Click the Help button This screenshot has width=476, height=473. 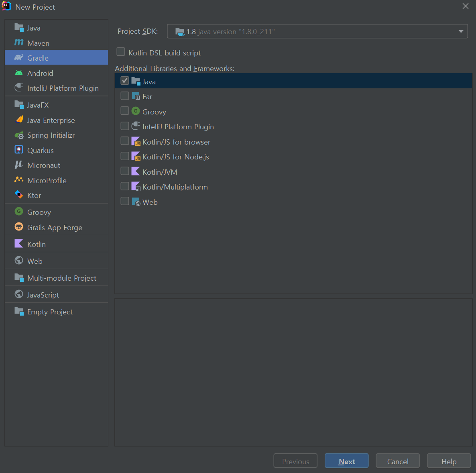pyautogui.click(x=449, y=461)
